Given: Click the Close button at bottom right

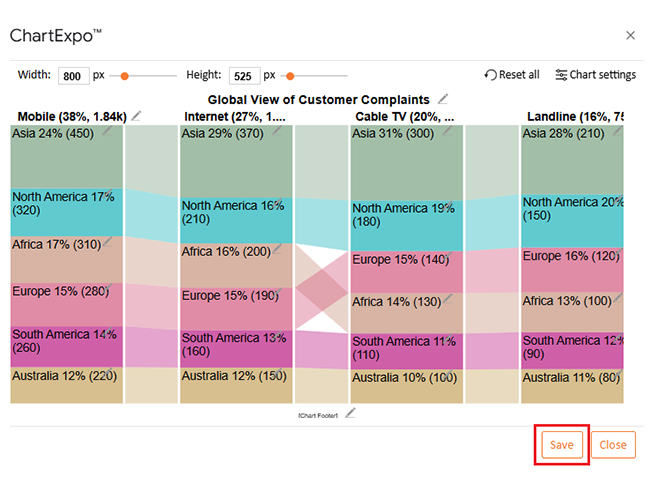Looking at the screenshot, I should tap(612, 445).
